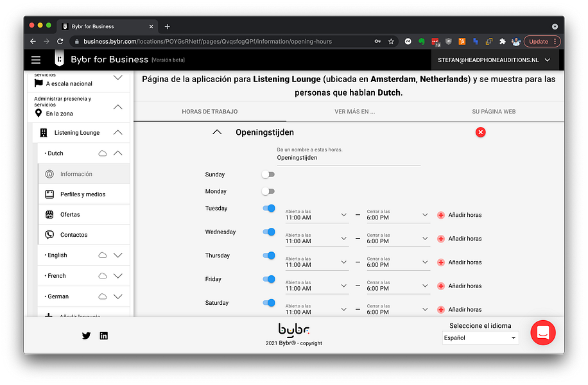This screenshot has width=588, height=385.
Task: Enable Monday opening hours
Action: click(268, 191)
